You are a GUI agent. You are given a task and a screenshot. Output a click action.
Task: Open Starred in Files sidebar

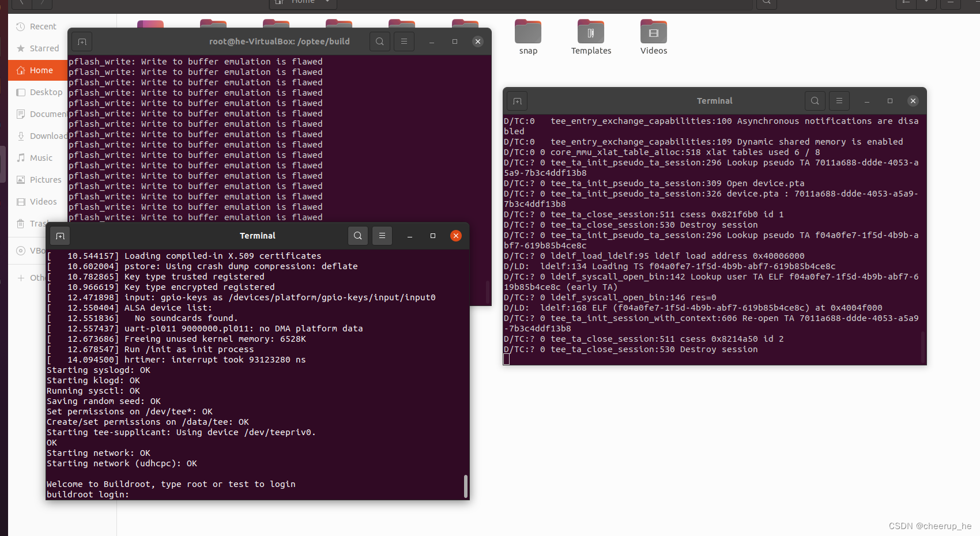coord(37,48)
